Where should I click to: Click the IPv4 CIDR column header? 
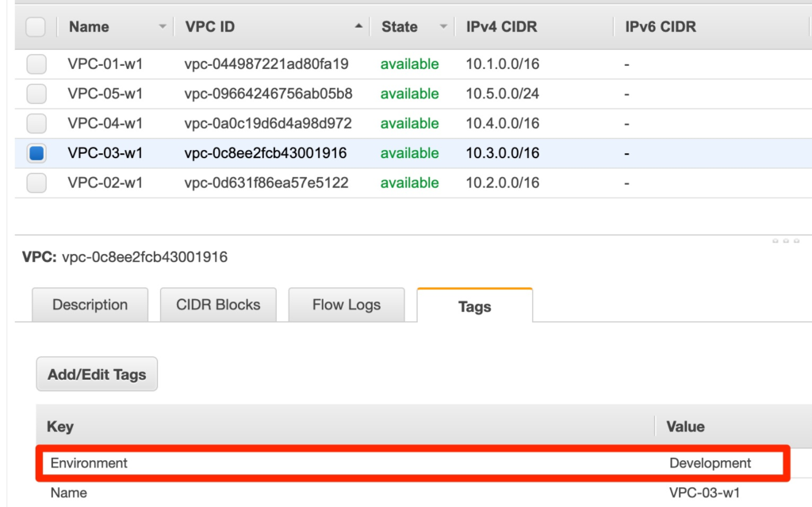click(x=501, y=27)
